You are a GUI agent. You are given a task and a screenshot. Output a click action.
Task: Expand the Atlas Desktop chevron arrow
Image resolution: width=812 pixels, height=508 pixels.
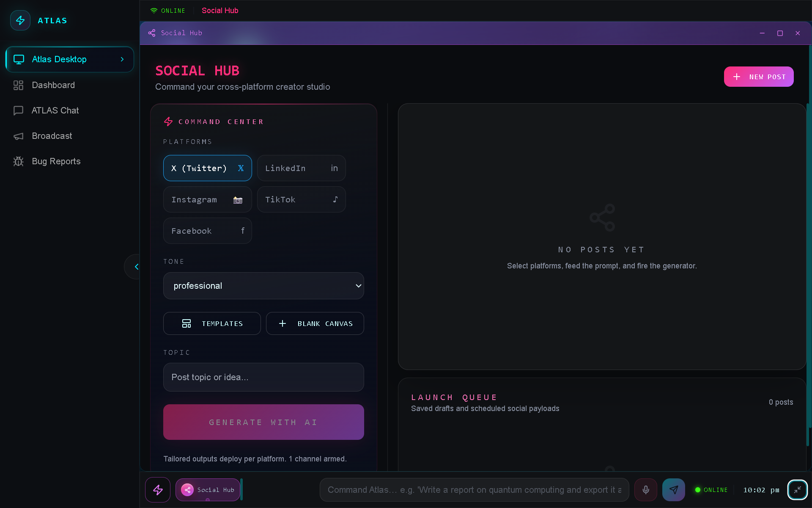pos(122,59)
